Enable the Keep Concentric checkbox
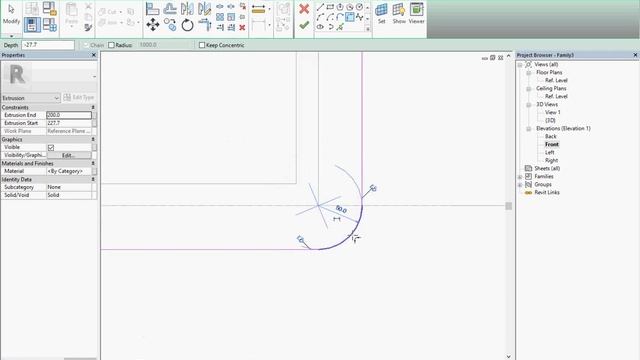 coord(202,45)
